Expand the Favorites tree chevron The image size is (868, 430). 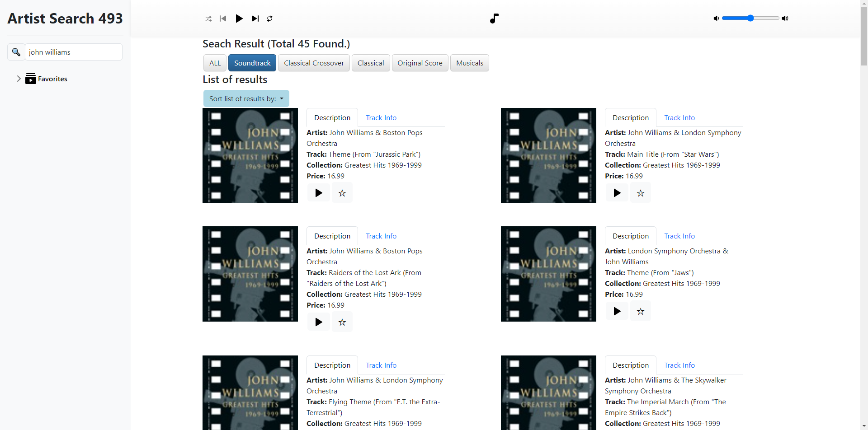click(19, 79)
